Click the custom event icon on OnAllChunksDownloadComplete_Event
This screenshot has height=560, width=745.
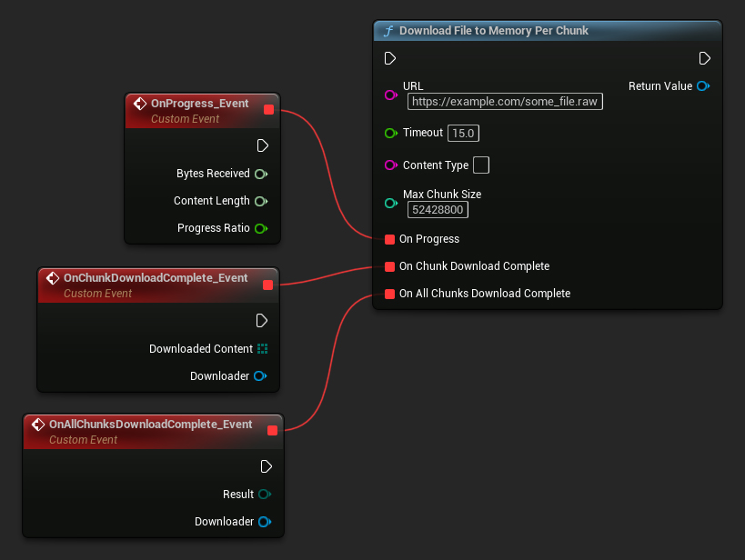click(38, 424)
